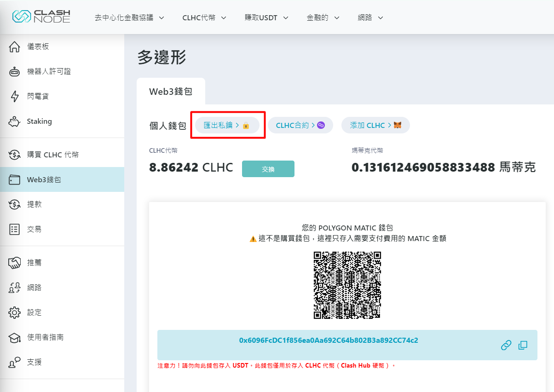554x392 pixels.
Task: Click the 多邊形 page heading
Action: pos(162,58)
